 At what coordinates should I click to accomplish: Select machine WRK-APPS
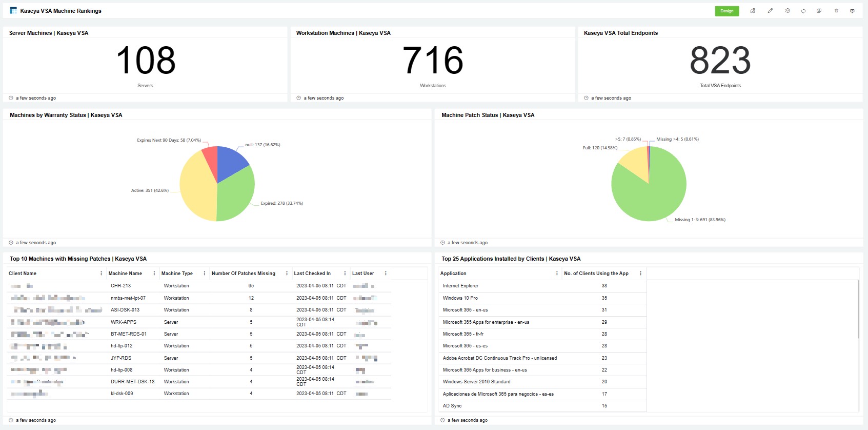point(124,322)
